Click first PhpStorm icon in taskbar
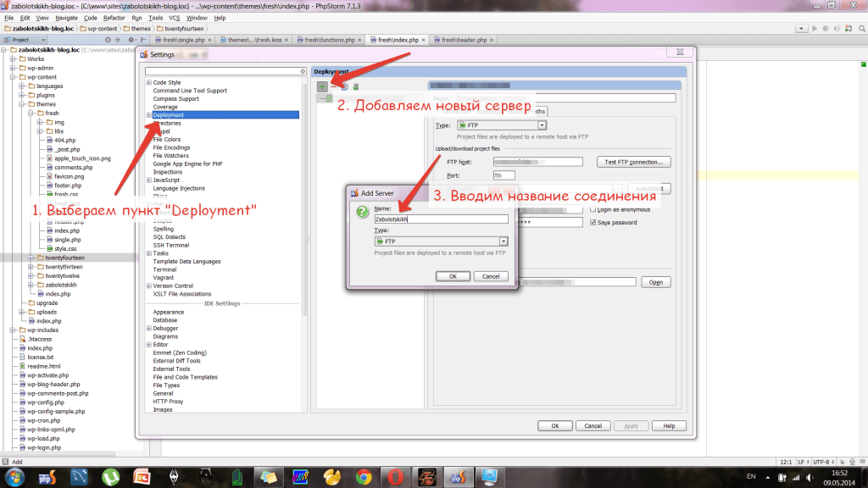868x488 pixels. (47, 477)
